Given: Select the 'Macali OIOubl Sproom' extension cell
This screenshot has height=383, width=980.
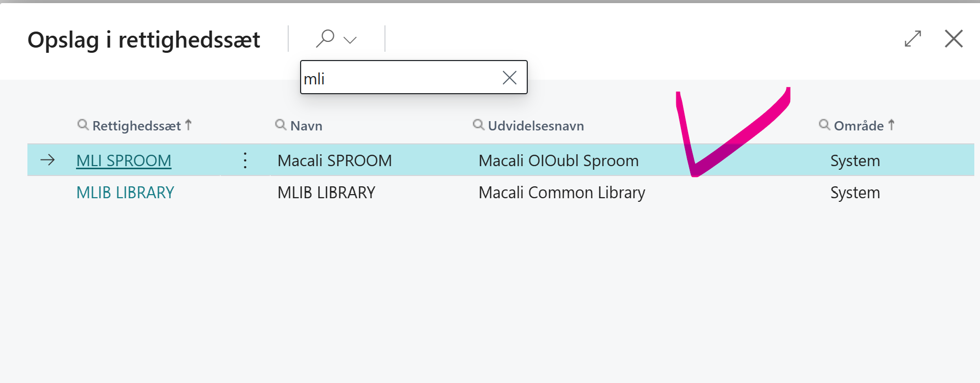Looking at the screenshot, I should pyautogui.click(x=558, y=161).
